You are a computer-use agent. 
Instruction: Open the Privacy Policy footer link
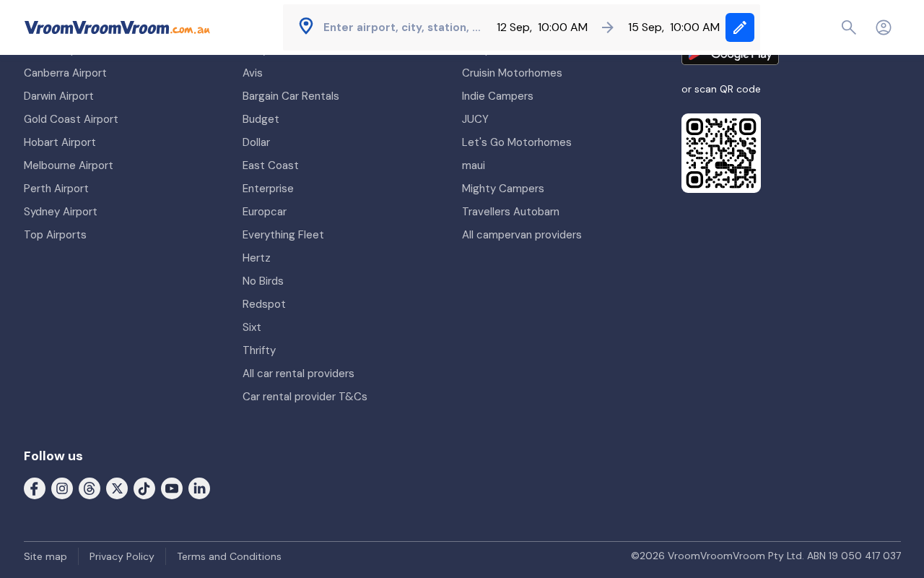122,556
